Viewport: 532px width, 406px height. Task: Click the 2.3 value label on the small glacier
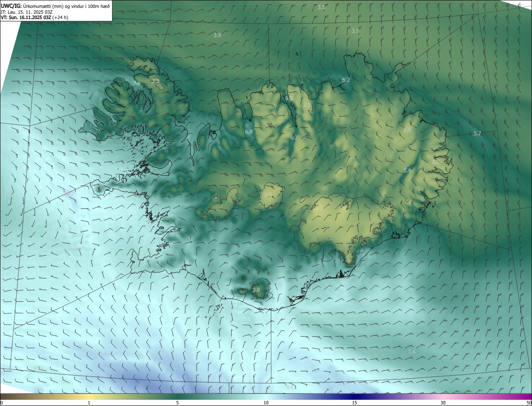pos(268,195)
